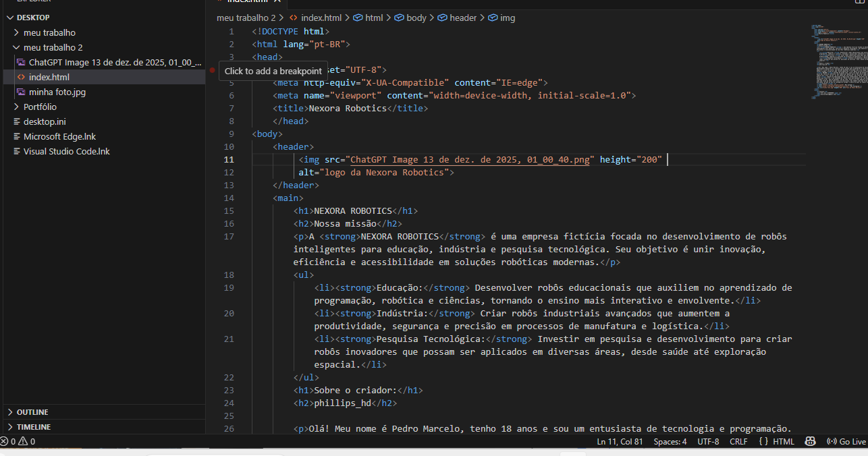
Task: Open the ChatGPT Image png file
Action: pyautogui.click(x=115, y=62)
